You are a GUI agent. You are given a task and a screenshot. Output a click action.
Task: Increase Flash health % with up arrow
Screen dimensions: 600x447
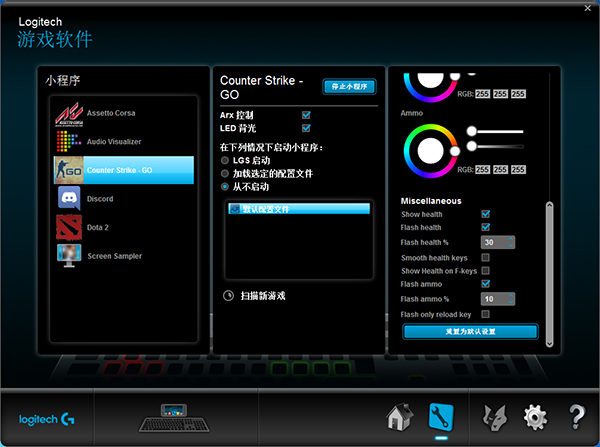(x=510, y=239)
